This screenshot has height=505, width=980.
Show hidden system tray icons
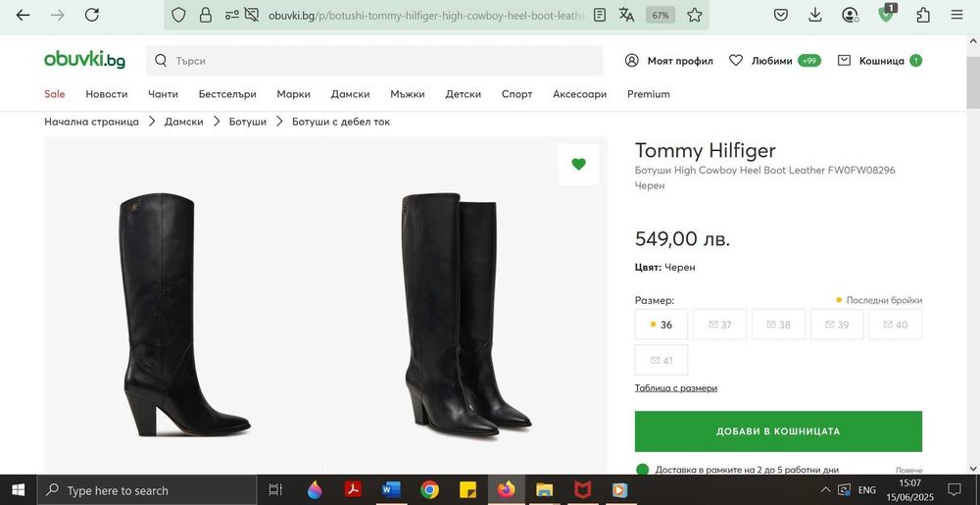click(825, 490)
